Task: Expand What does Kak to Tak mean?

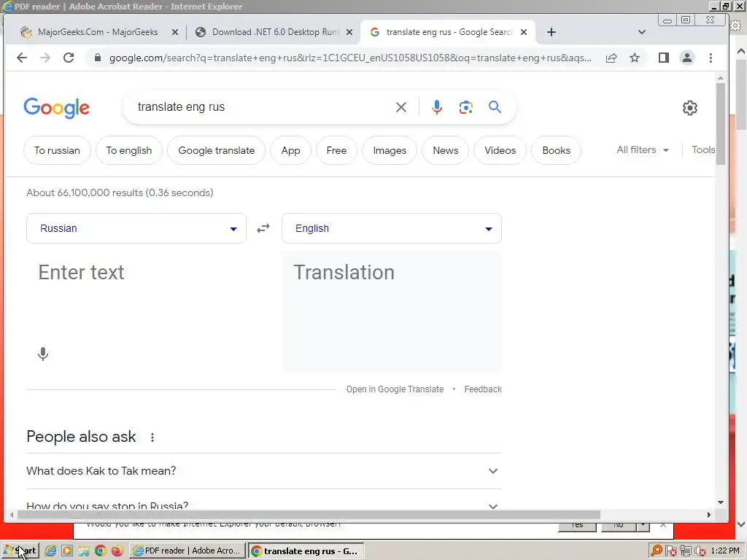Action: (264, 471)
